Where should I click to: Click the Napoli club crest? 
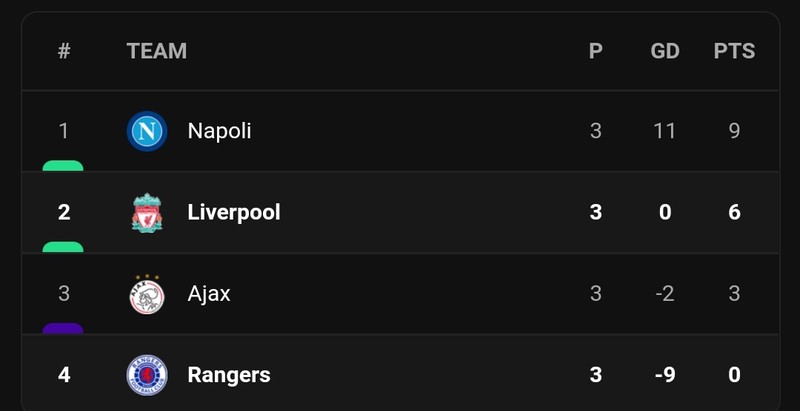click(x=147, y=131)
